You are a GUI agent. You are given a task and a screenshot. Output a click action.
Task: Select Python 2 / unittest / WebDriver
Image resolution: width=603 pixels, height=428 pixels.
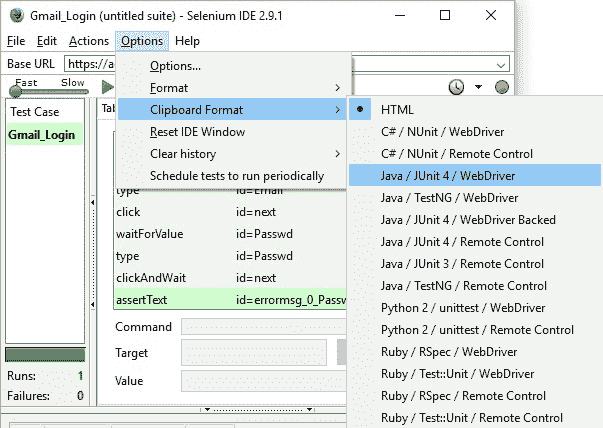click(x=475, y=308)
